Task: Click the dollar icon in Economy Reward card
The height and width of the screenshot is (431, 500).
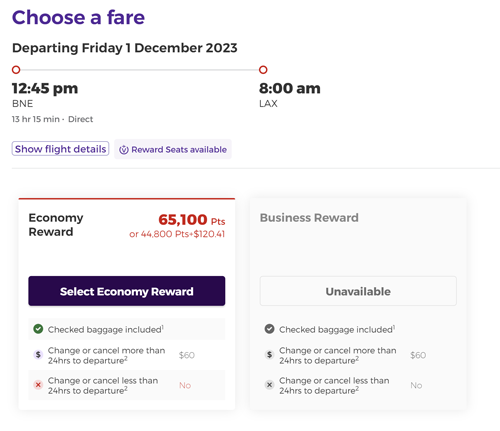Action: tap(38, 355)
